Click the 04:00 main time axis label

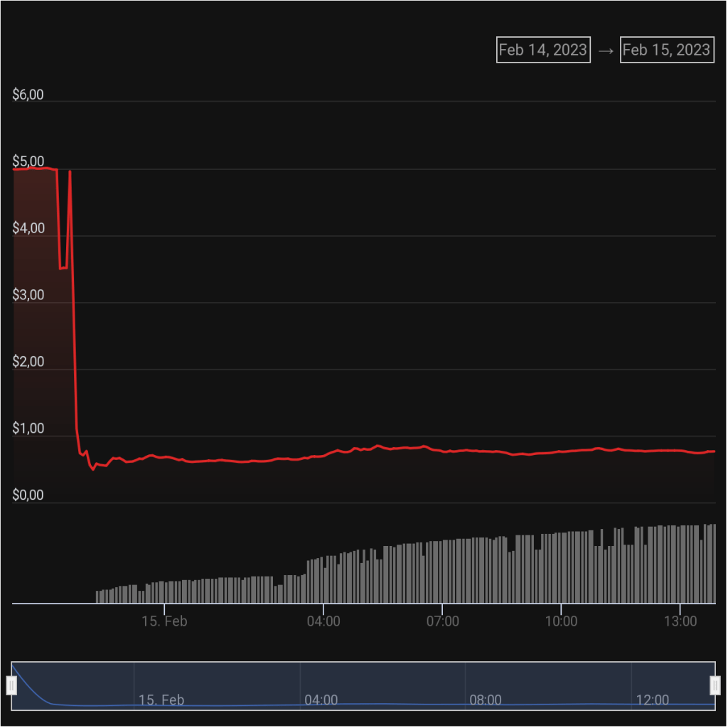pyautogui.click(x=323, y=621)
